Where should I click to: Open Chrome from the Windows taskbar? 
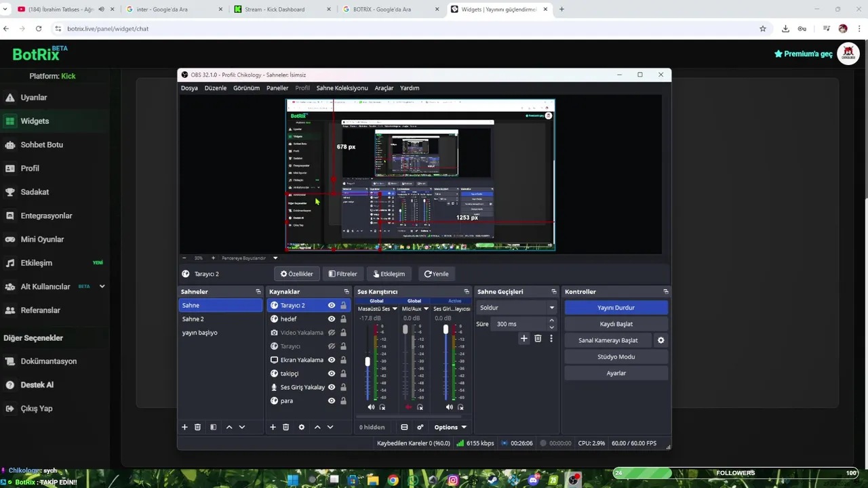(393, 480)
